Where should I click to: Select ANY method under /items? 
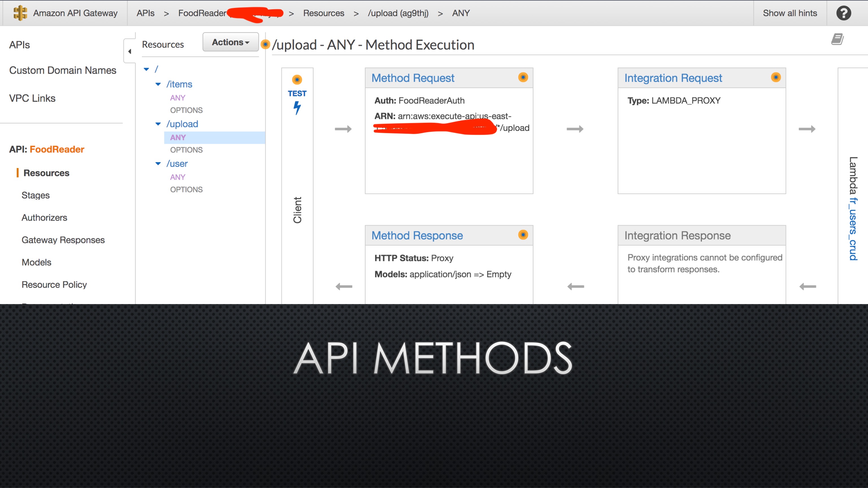(x=177, y=98)
